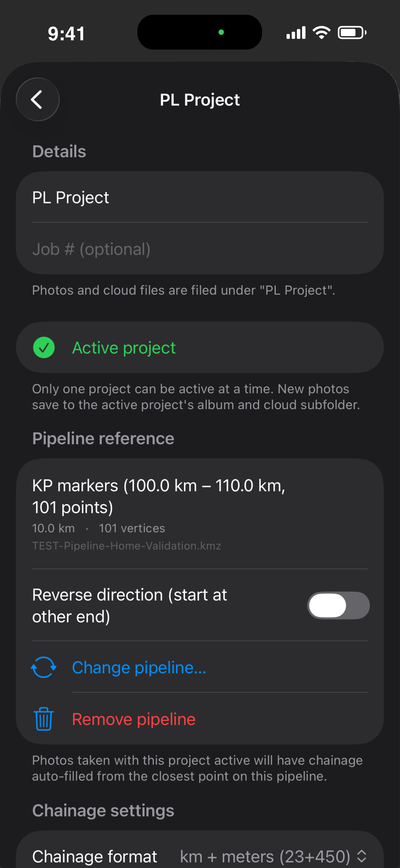Click Change pipeline... link

pyautogui.click(x=139, y=667)
